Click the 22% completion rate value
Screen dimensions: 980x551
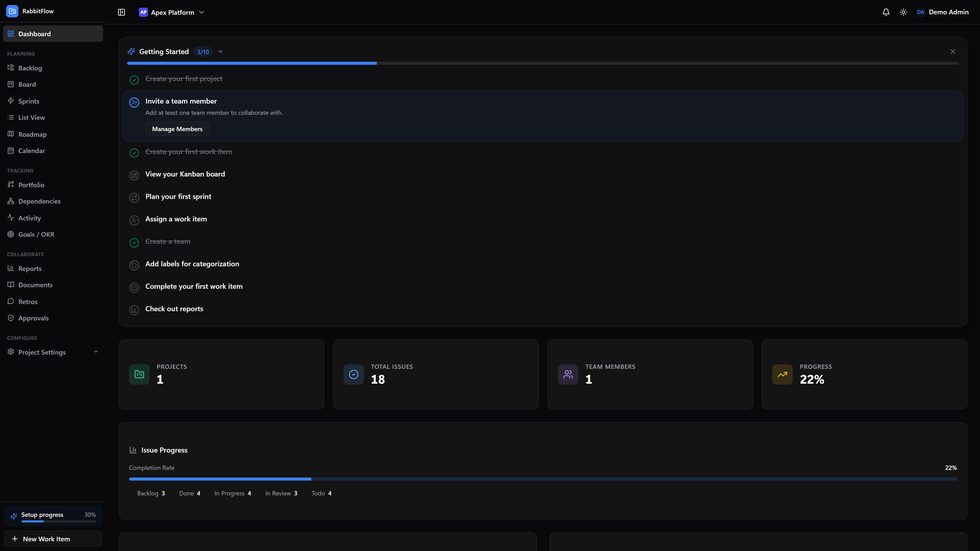tap(951, 468)
